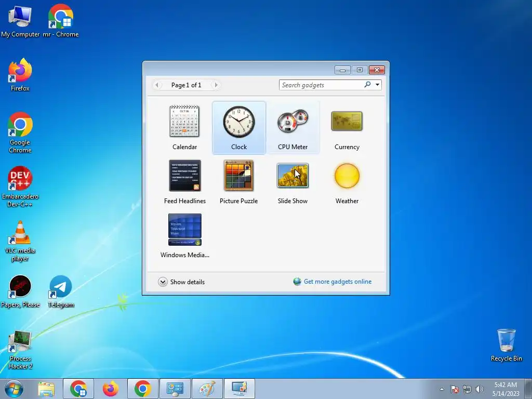Viewport: 532px width, 399px height.
Task: Click the Page 1 of 1 label
Action: [x=187, y=85]
